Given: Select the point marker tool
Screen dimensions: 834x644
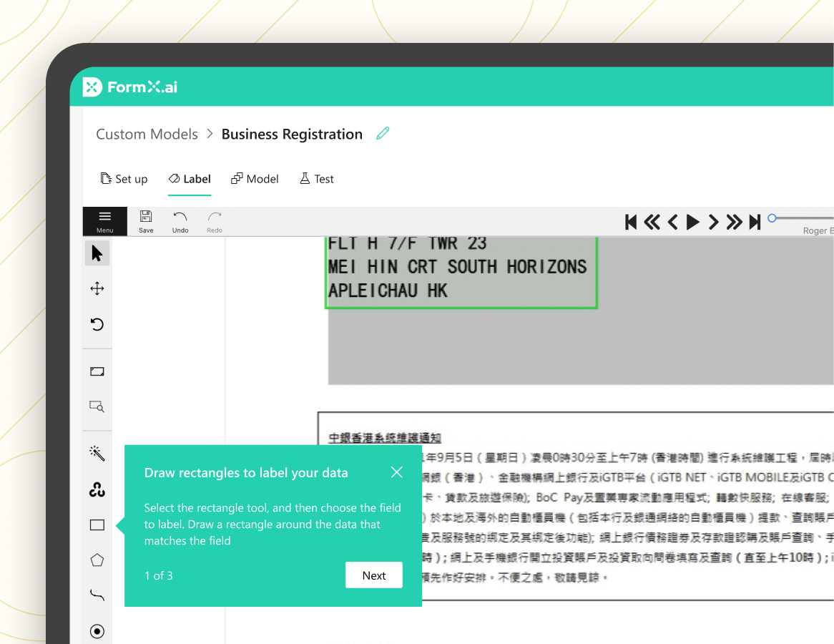Looking at the screenshot, I should click(x=97, y=631).
